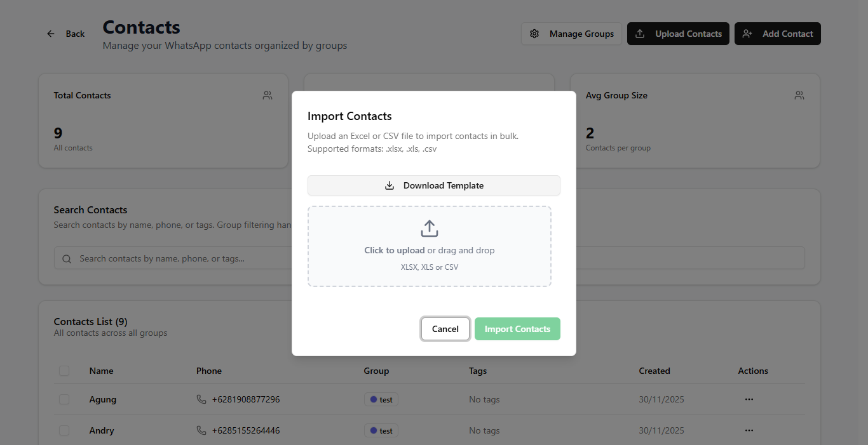Click the phone icon in Agung's row
The width and height of the screenshot is (868, 445).
(x=201, y=399)
